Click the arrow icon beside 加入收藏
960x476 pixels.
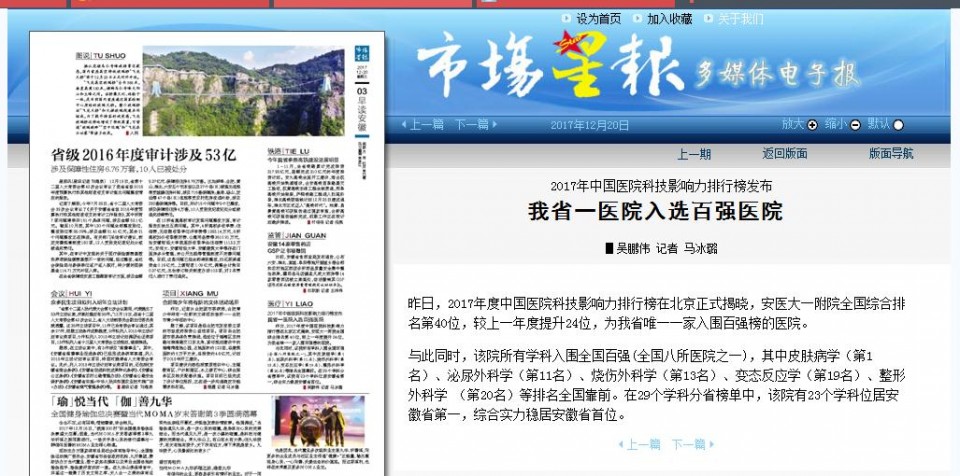pos(636,19)
